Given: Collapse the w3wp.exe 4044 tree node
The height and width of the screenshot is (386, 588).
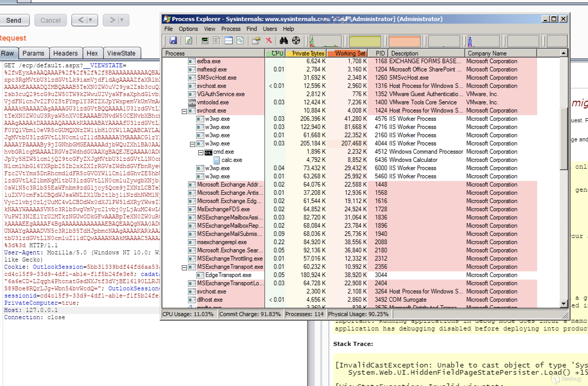Looking at the screenshot, I should 192,144.
